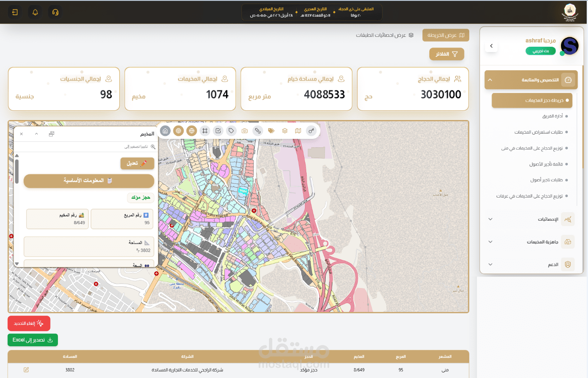Click the اجمالي المخيمات card
Viewport: 588px width, 378px height.
[180, 89]
